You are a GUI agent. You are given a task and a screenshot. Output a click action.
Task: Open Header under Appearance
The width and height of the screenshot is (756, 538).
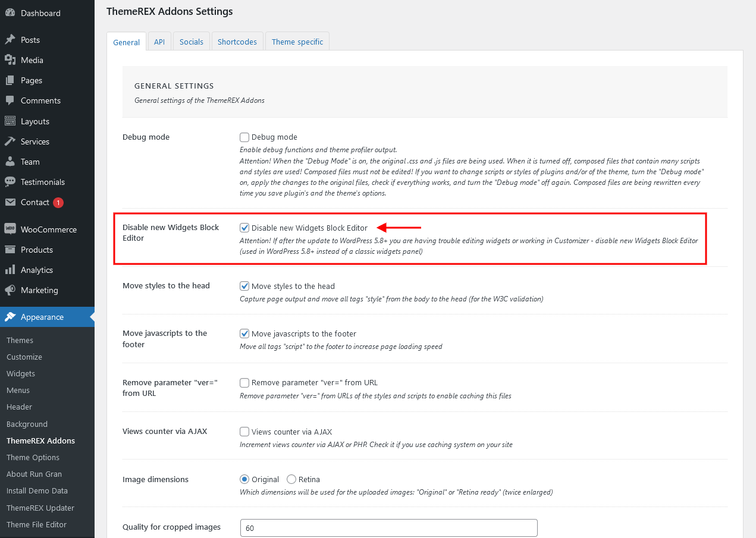point(19,407)
